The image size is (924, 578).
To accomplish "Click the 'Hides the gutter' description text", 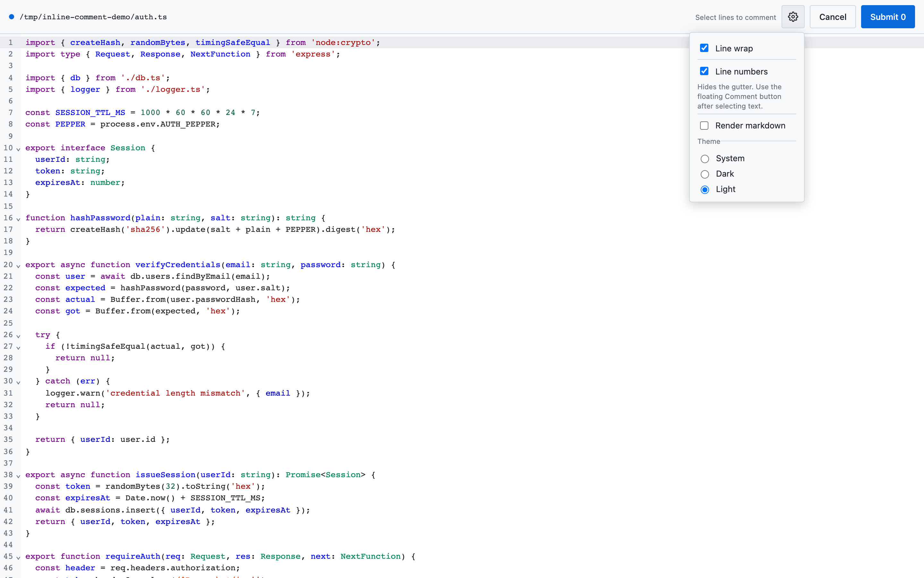I will (739, 96).
